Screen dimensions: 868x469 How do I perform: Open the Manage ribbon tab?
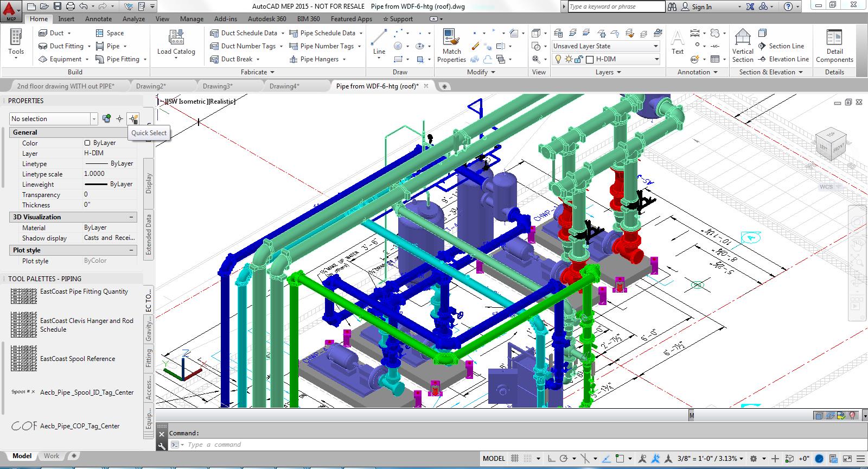(x=192, y=18)
